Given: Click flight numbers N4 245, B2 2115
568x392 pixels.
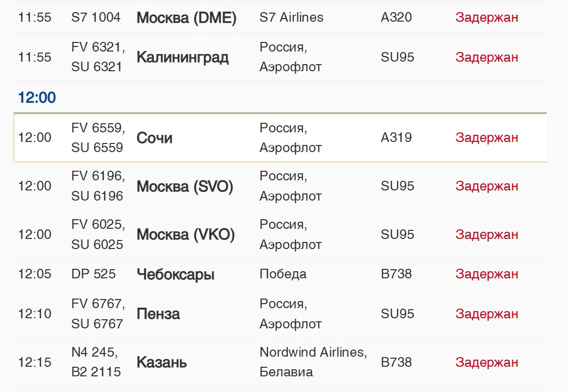Looking at the screenshot, I should pos(96,362).
